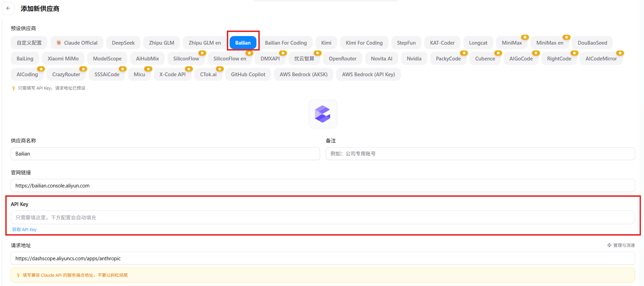
Task: Select the BaiLing preset
Action: [x=25, y=59]
